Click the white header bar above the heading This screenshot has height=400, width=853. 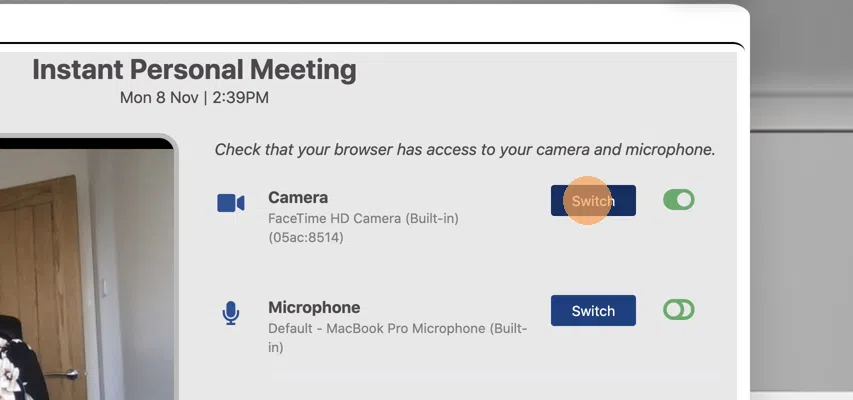[x=370, y=23]
